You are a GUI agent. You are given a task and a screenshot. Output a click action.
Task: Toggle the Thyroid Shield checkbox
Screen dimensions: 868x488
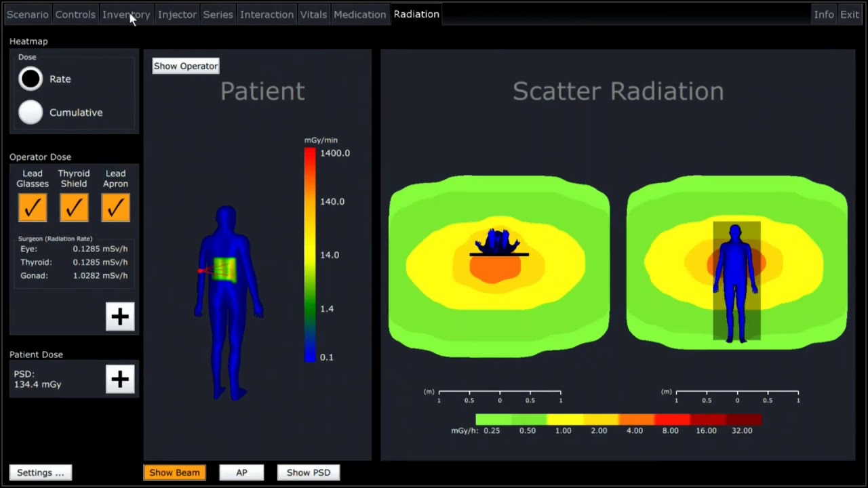point(74,207)
